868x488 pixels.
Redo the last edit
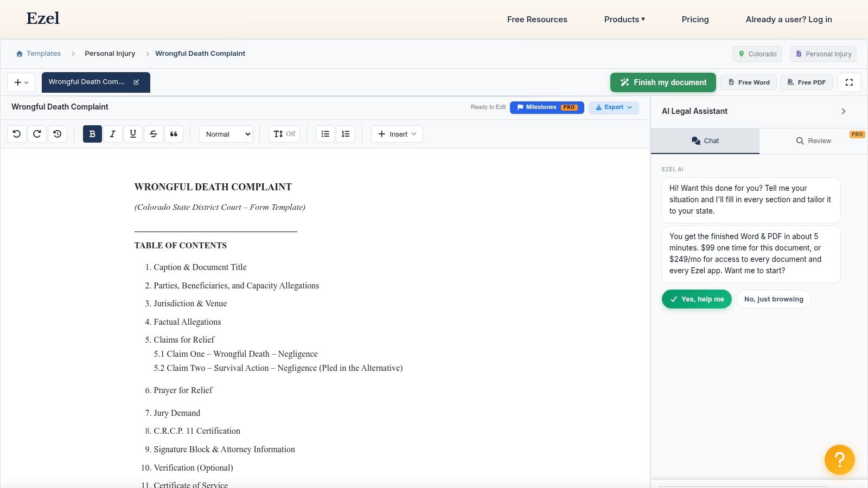[x=37, y=134]
